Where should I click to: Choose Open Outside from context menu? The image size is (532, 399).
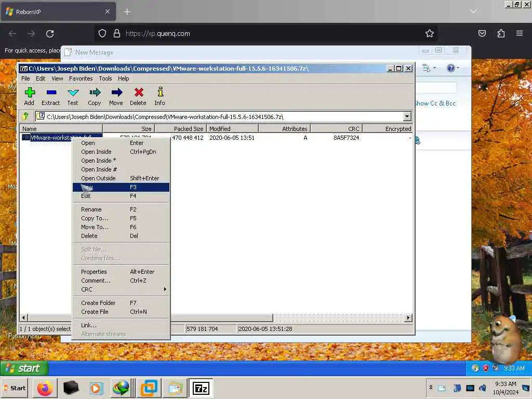pyautogui.click(x=121, y=178)
